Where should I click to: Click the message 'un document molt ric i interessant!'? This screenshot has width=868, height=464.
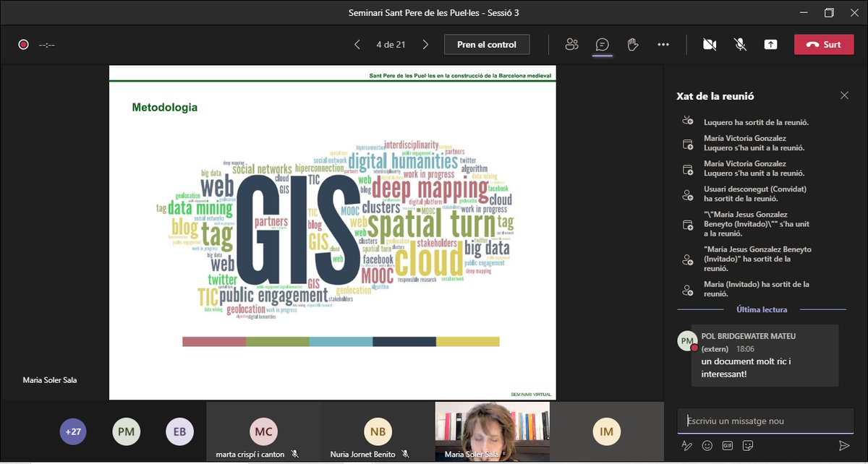746,367
